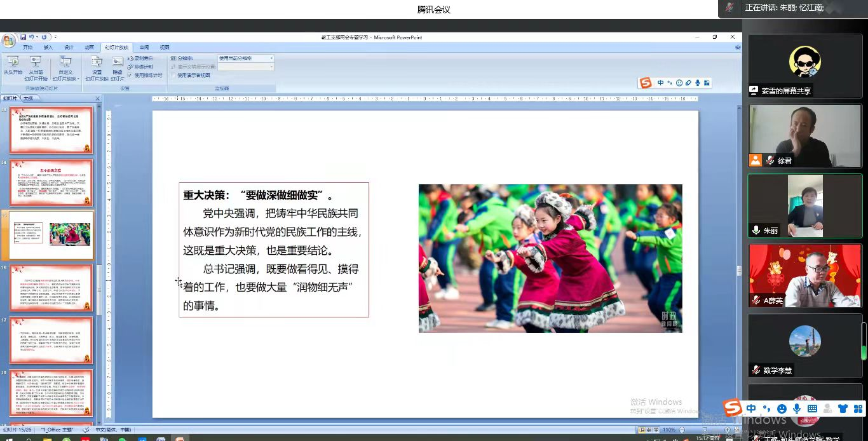
Task: Click 朱丽's participant video tile
Action: click(804, 206)
